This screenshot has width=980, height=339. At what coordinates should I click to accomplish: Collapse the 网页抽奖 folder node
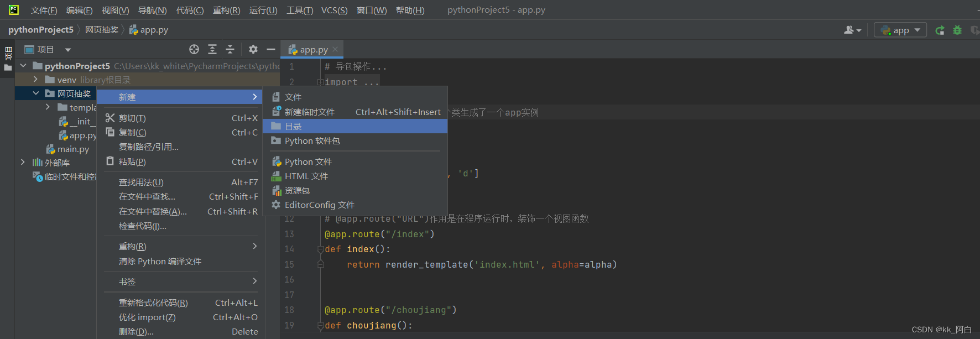(x=35, y=93)
